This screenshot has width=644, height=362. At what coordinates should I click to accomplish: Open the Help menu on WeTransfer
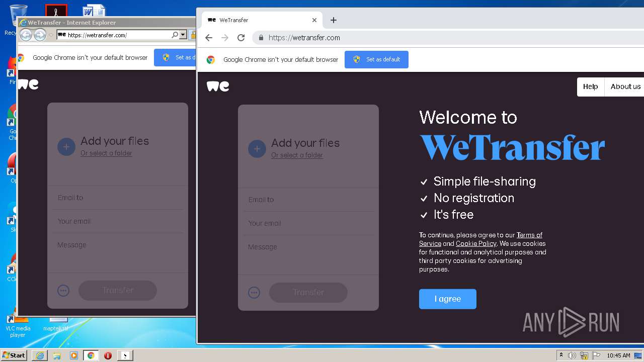click(x=590, y=86)
